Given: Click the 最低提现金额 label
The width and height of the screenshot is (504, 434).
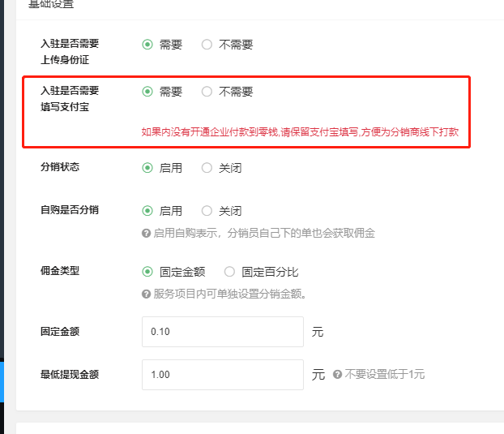Looking at the screenshot, I should [x=70, y=375].
